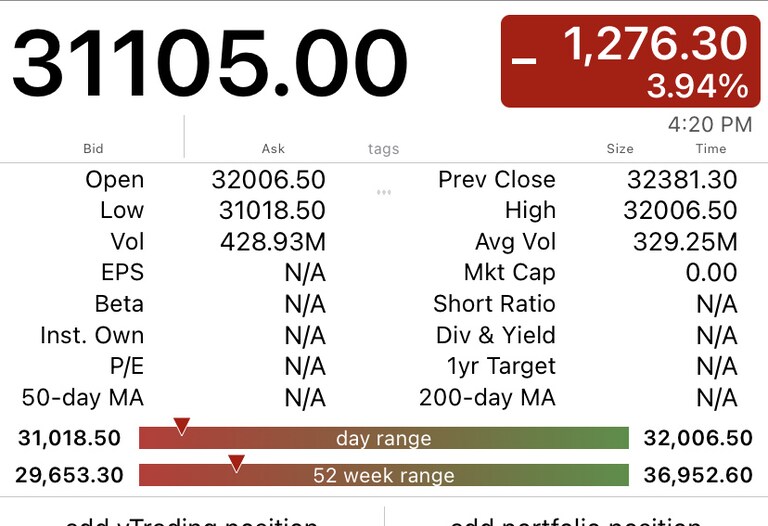
Task: Tap add portfolio position button
Action: [x=576, y=520]
